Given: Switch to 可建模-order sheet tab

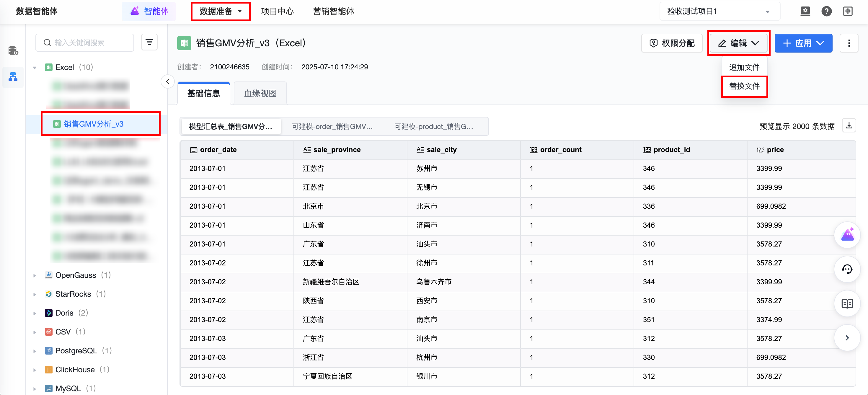Looking at the screenshot, I should click(x=332, y=126).
